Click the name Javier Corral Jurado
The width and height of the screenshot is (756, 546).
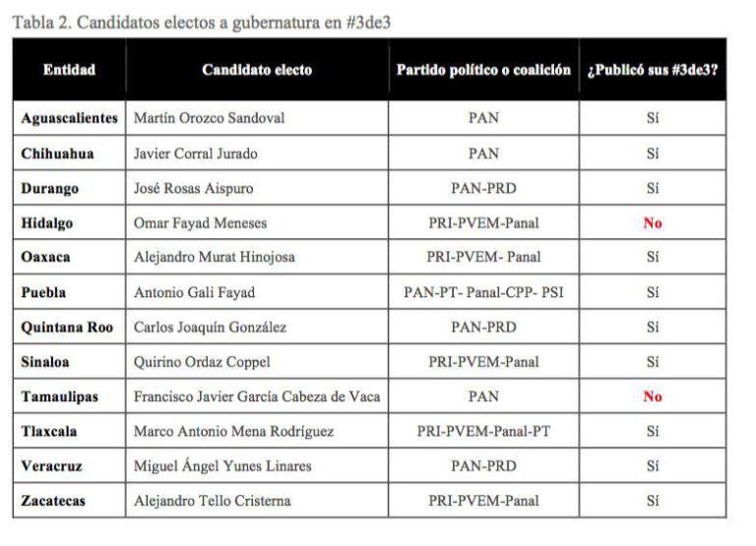pyautogui.click(x=195, y=153)
